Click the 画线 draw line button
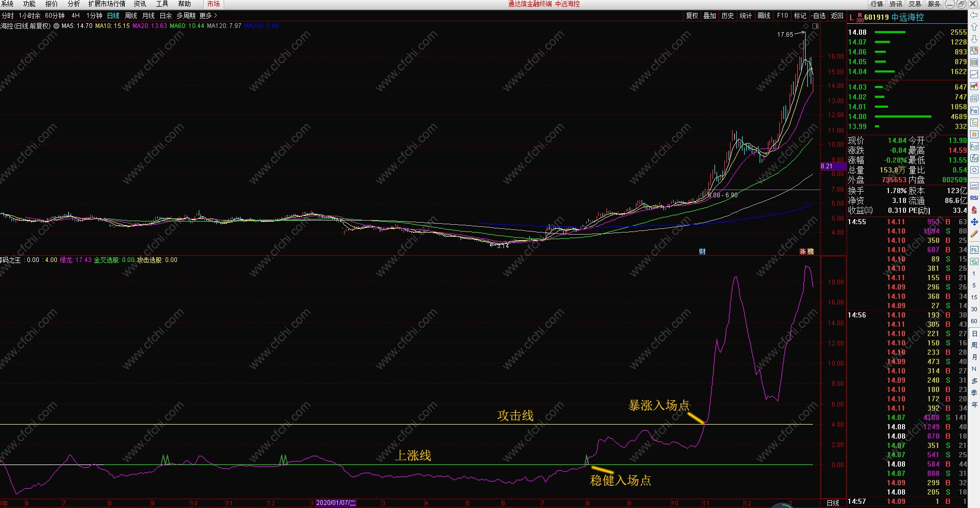This screenshot has width=980, height=508. click(764, 16)
